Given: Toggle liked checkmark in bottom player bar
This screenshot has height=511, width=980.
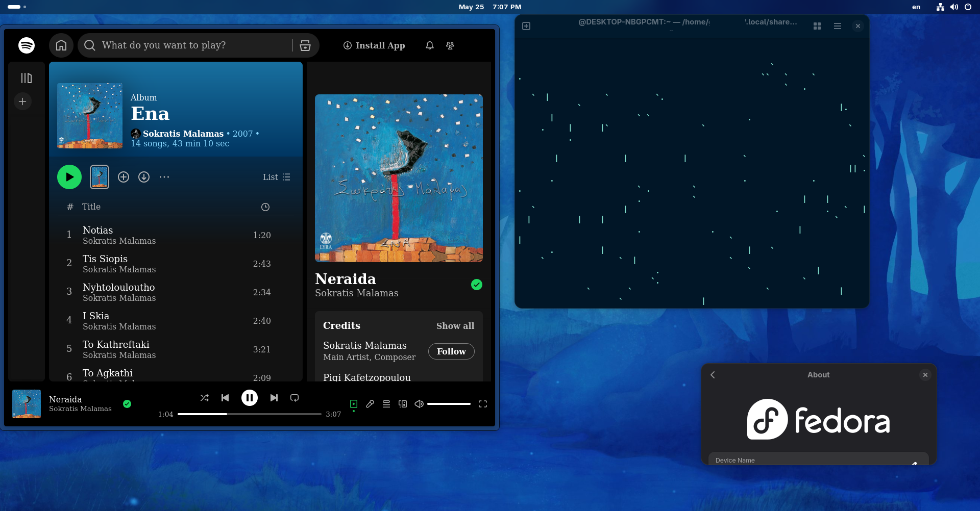Looking at the screenshot, I should (x=127, y=404).
